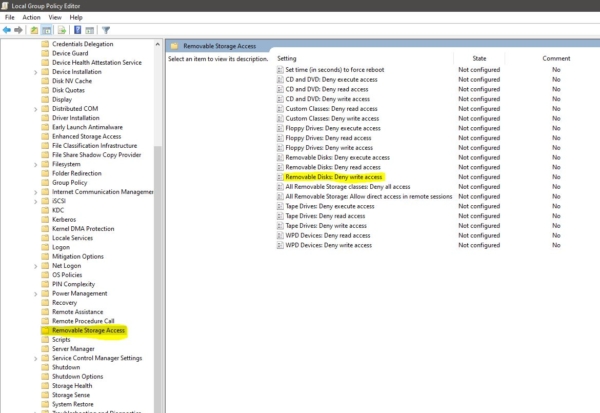This screenshot has width=600, height=413.
Task: Click policy icon for Set time to force reboot
Action: [280, 70]
